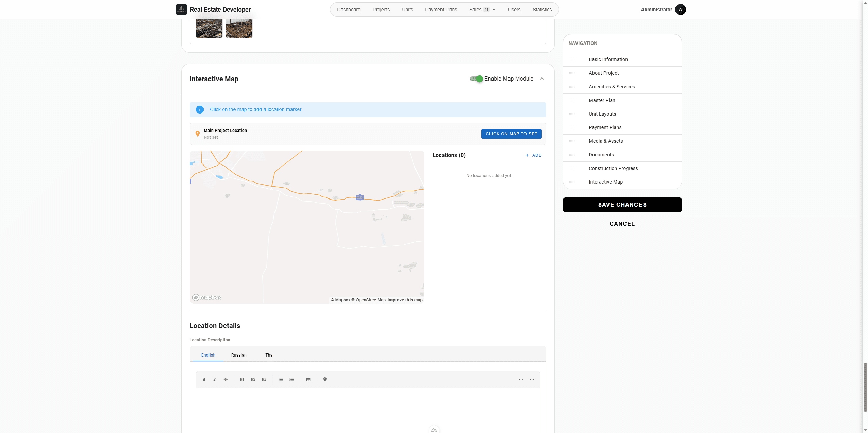Click the Cancel button
Image resolution: width=868 pixels, height=433 pixels.
(x=622, y=224)
